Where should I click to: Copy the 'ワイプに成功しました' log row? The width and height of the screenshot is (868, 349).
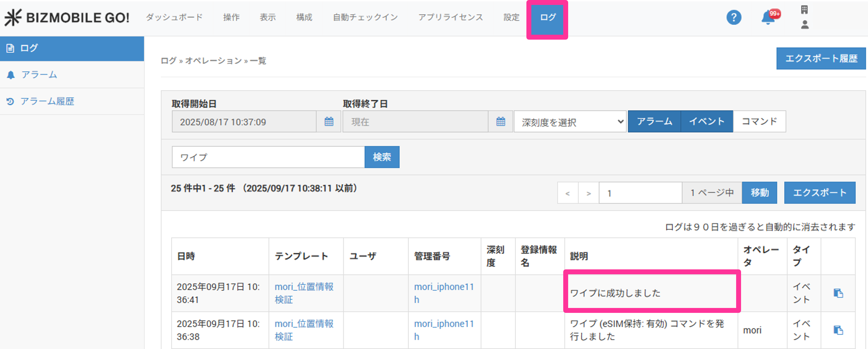tap(838, 293)
